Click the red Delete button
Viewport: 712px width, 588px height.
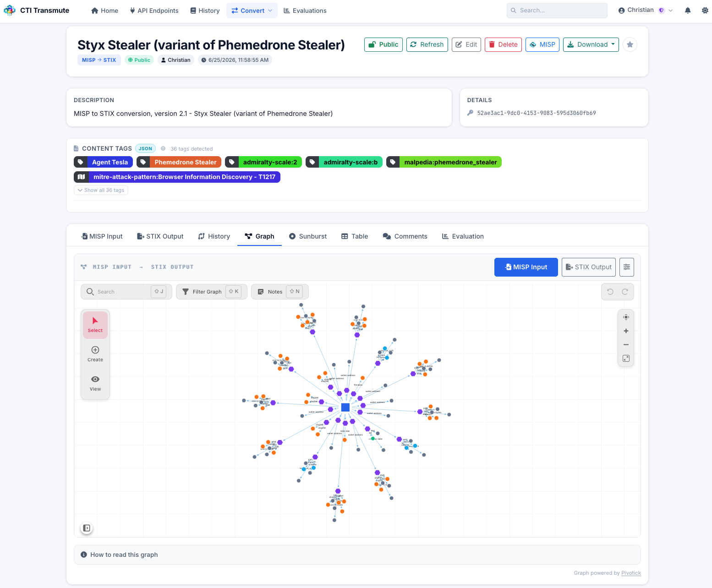click(x=503, y=44)
